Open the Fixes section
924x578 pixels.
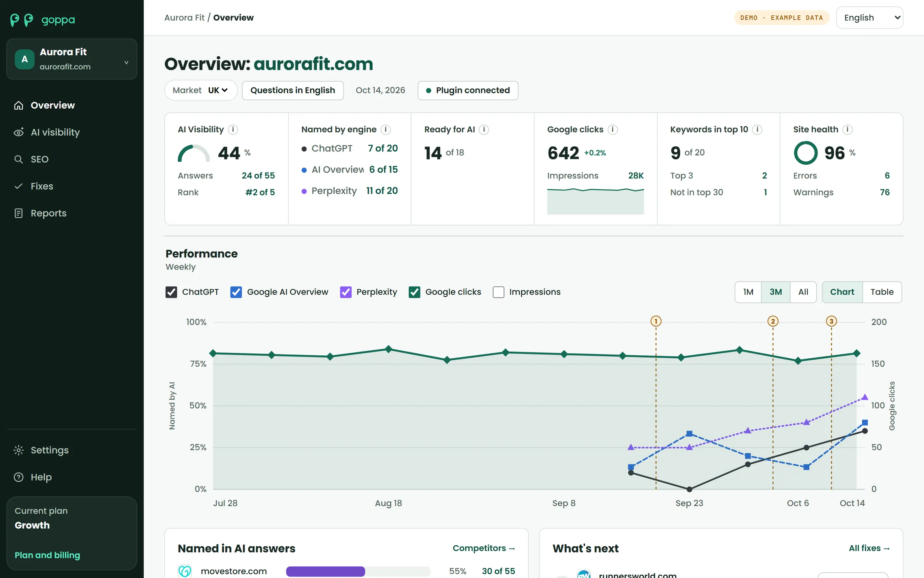pos(42,186)
